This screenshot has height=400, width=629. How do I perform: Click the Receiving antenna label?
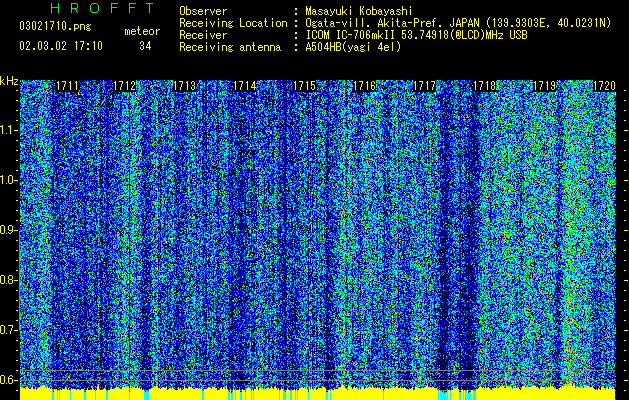click(x=230, y=47)
